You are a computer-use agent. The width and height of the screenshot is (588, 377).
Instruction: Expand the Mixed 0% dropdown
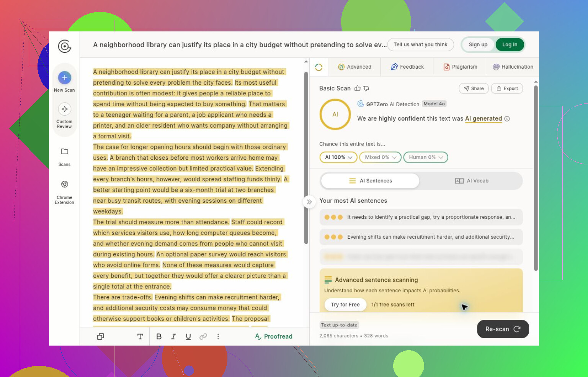pos(381,157)
